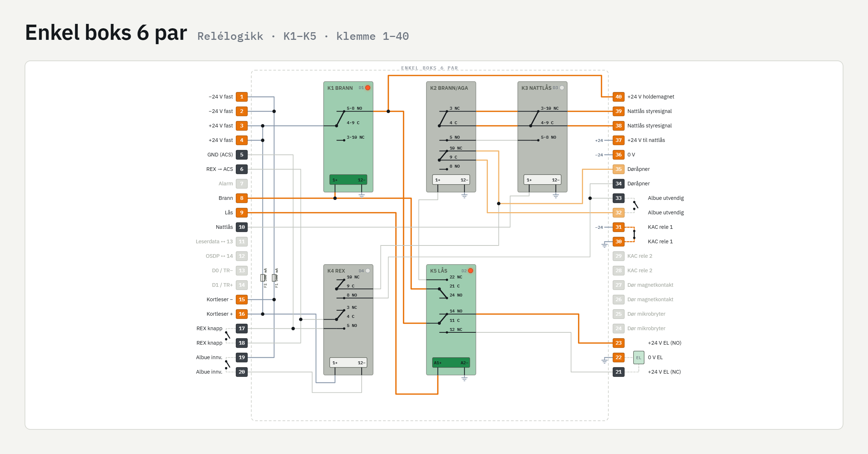Click the KAC rele 1 contact symbol
The width and height of the screenshot is (868, 454).
click(x=634, y=234)
